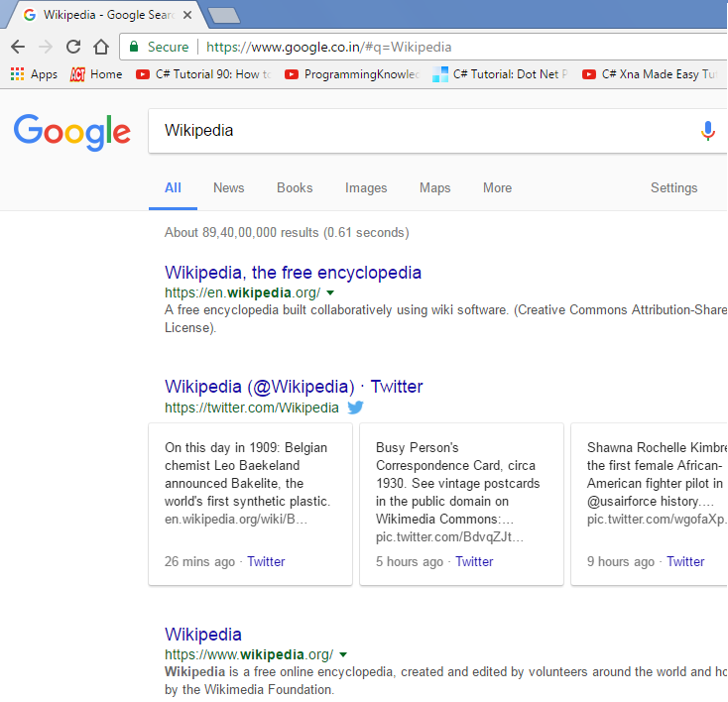
Task: Switch to the Images results tab
Action: coord(366,188)
